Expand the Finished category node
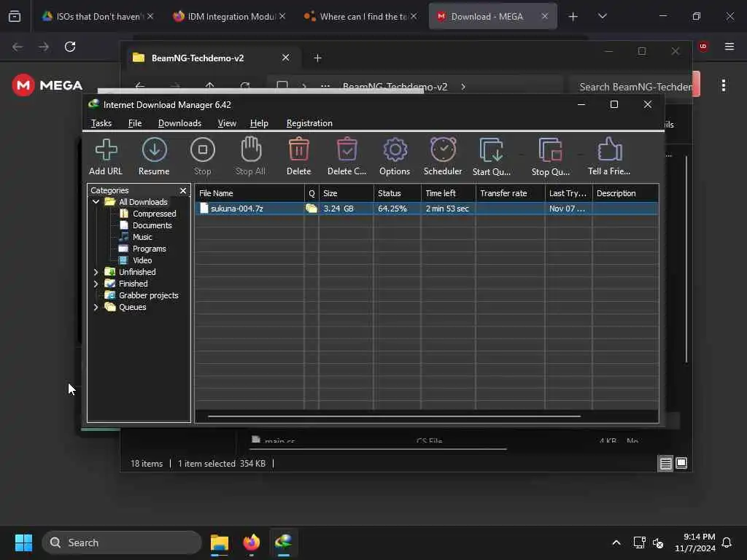Screen dimensions: 747x560 pyautogui.click(x=96, y=284)
